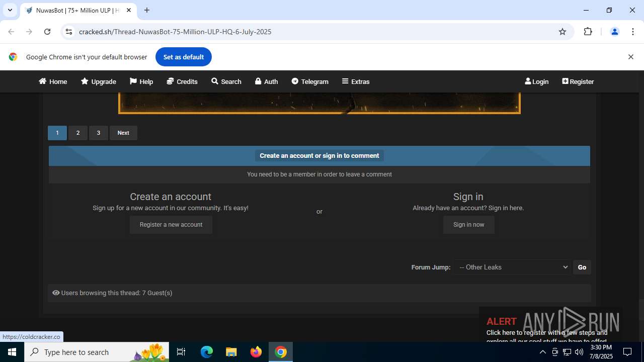This screenshot has height=362, width=644.
Task: Open the Search nav link
Action: point(226,81)
